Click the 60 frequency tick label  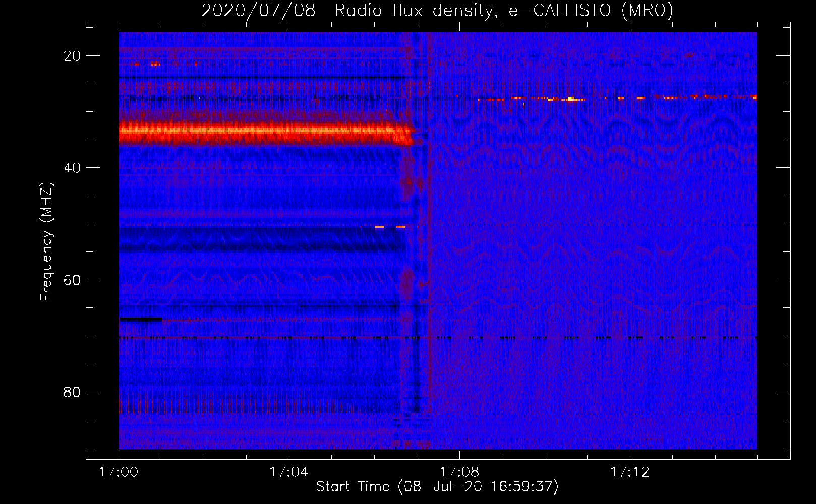point(72,280)
